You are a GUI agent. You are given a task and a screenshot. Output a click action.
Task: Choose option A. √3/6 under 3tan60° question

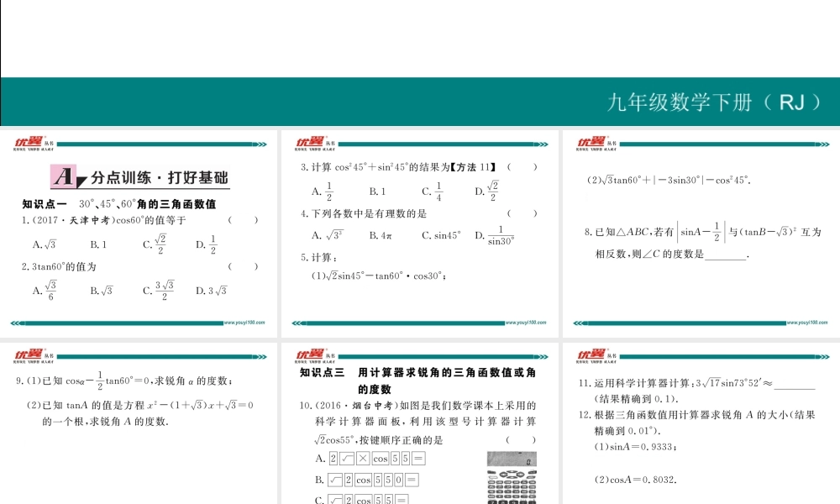(x=44, y=291)
